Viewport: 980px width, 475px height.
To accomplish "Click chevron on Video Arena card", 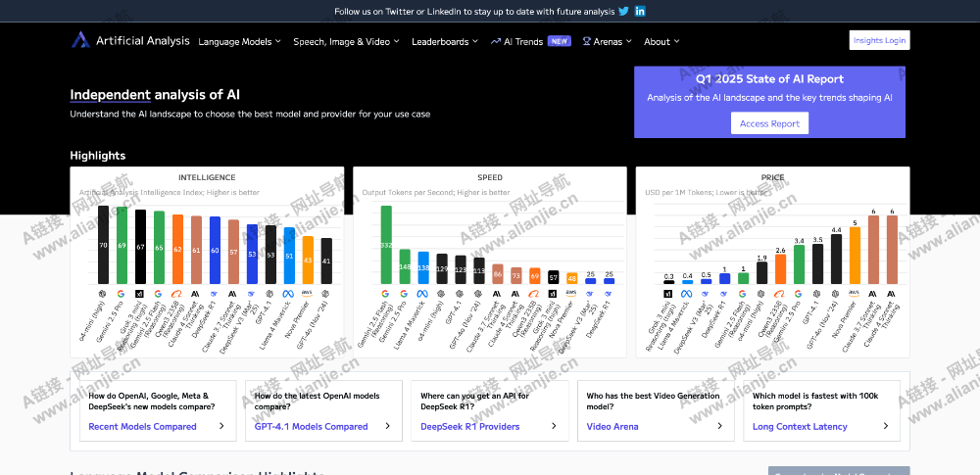I will pos(720,426).
